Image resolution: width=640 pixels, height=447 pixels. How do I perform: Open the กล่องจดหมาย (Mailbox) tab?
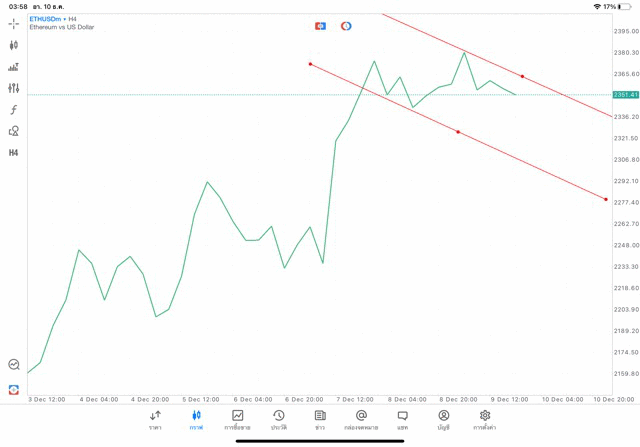tap(361, 420)
